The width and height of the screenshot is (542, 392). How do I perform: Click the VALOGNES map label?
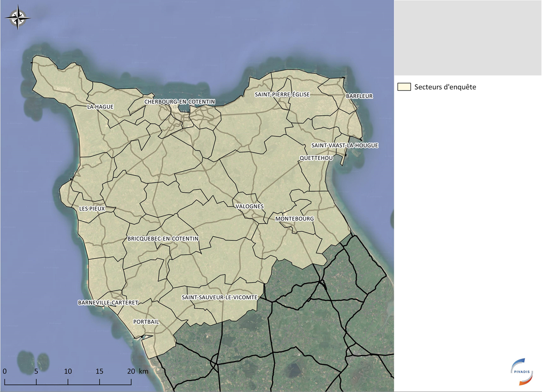[x=250, y=206]
